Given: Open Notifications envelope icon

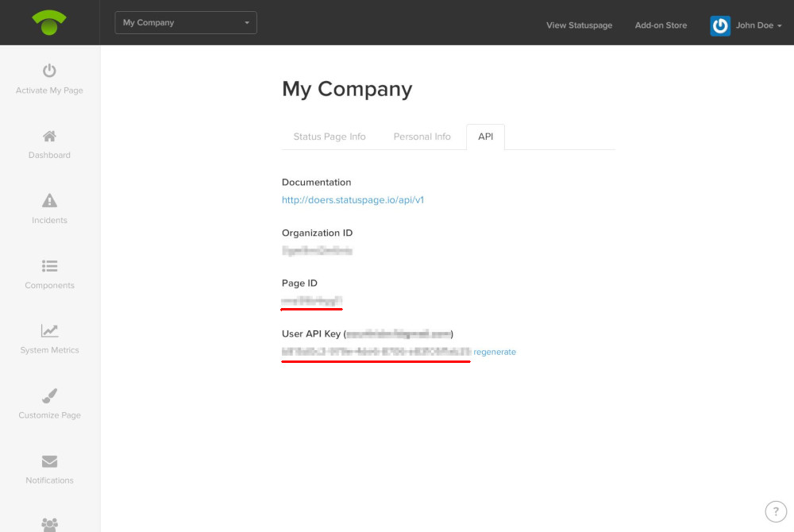Looking at the screenshot, I should (x=49, y=461).
